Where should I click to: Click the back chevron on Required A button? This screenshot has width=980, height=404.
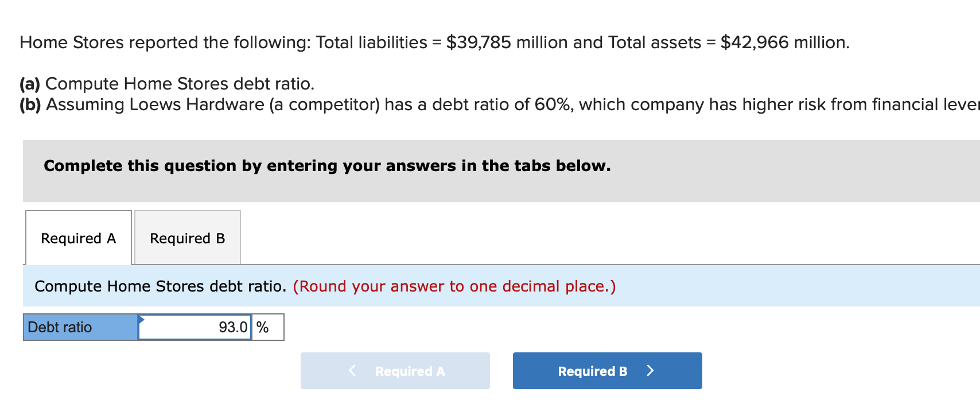tap(352, 370)
